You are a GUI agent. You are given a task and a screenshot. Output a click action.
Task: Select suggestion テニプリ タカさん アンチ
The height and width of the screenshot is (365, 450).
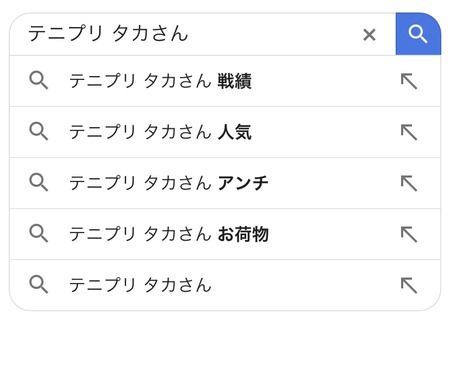(225, 183)
